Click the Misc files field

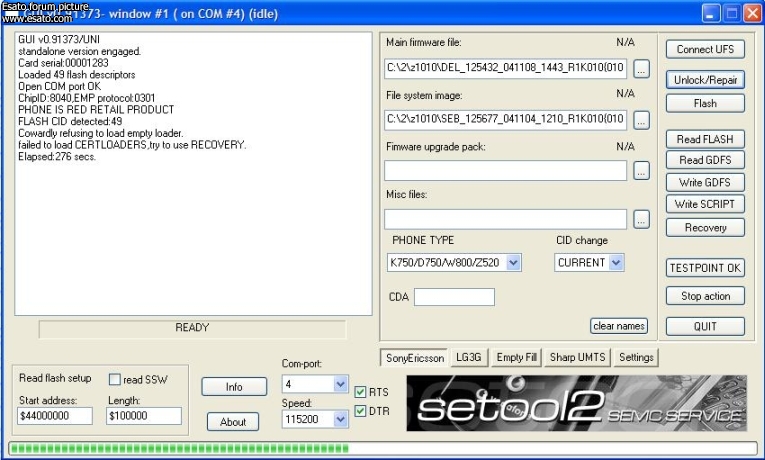coord(505,220)
